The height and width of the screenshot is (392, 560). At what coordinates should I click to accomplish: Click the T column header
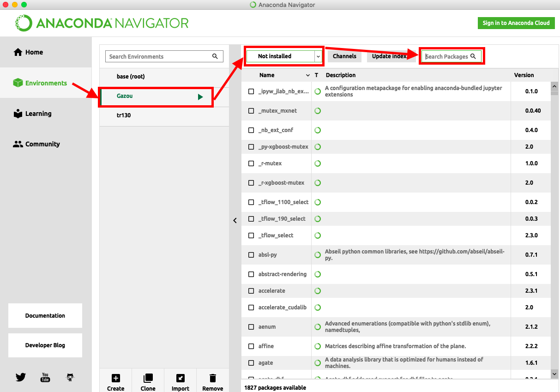(x=317, y=75)
